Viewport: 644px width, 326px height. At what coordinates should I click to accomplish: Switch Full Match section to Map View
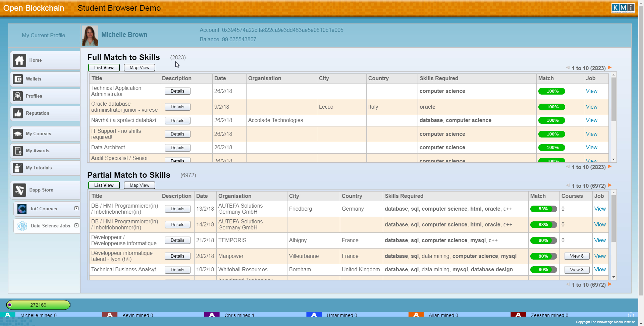pyautogui.click(x=140, y=68)
